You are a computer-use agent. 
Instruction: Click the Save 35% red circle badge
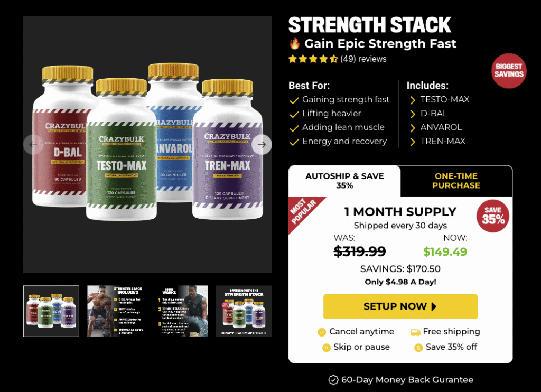pos(493,216)
